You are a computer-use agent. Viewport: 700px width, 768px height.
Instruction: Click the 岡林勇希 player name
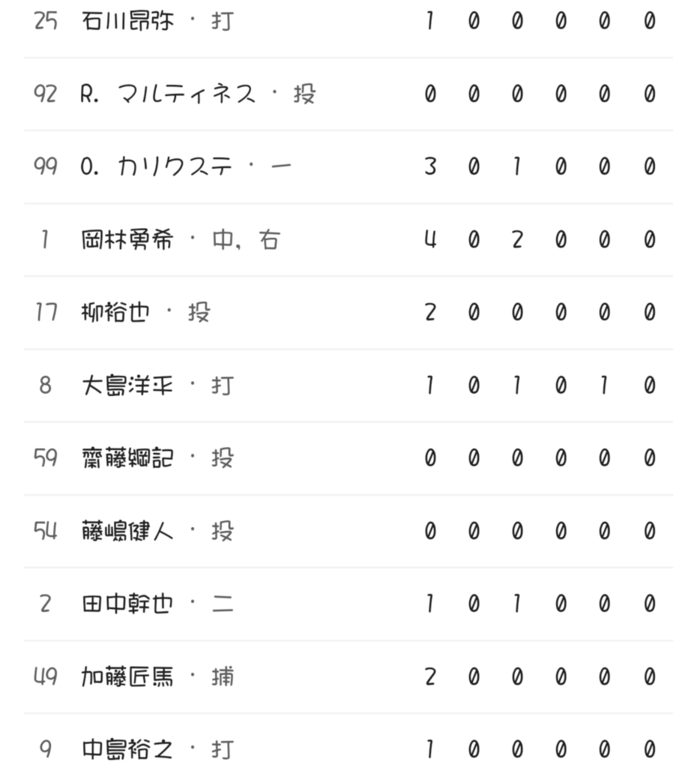(x=127, y=239)
